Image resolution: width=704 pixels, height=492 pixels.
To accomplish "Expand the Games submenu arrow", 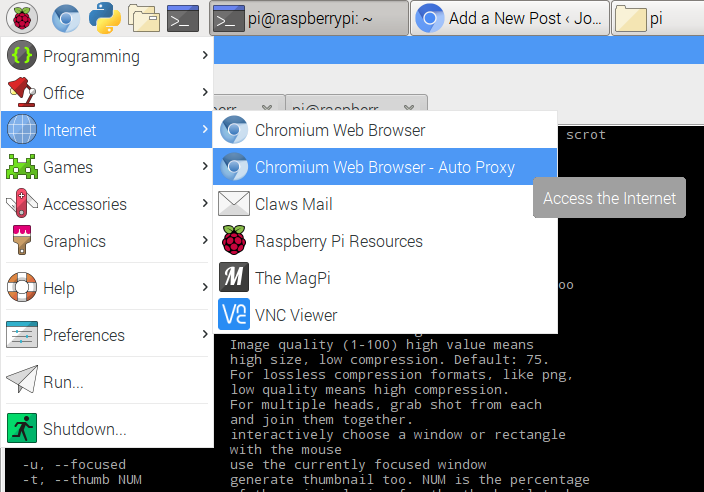I will (x=205, y=166).
